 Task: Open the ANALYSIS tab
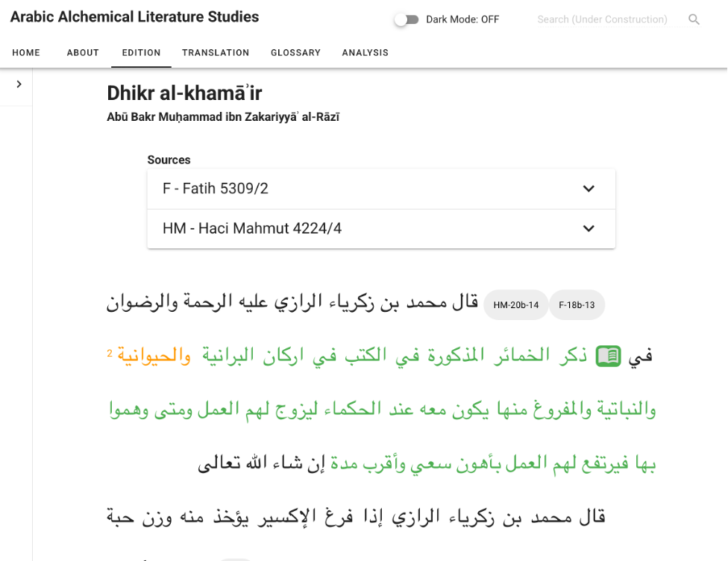tap(365, 52)
